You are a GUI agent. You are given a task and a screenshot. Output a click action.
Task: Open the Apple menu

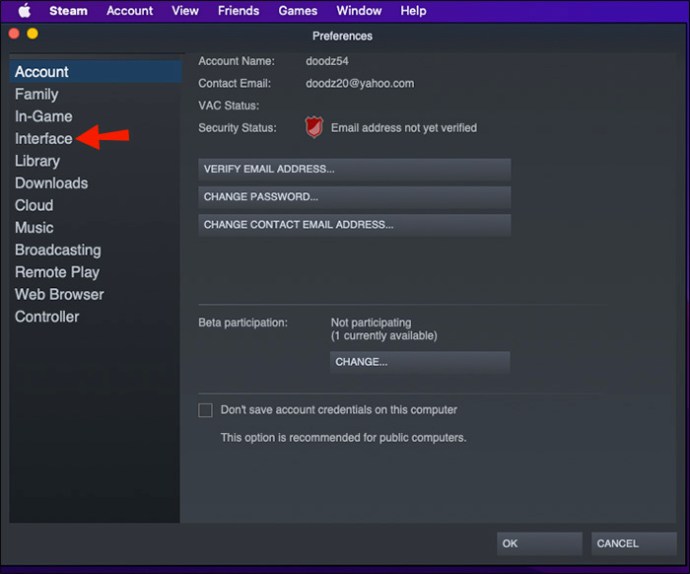25,11
